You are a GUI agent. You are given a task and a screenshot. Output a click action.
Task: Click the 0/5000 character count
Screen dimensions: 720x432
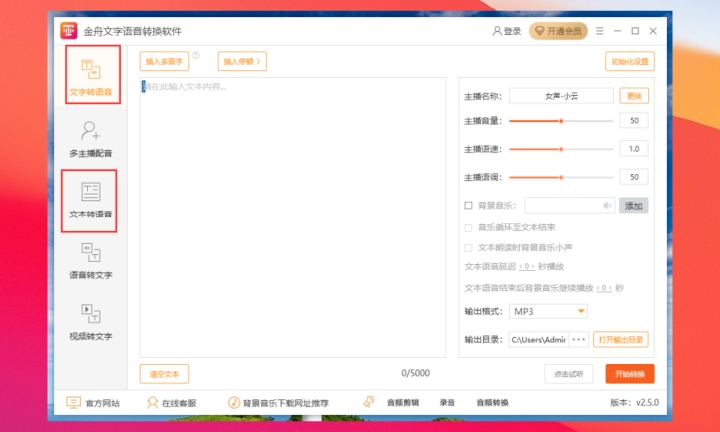tap(416, 373)
